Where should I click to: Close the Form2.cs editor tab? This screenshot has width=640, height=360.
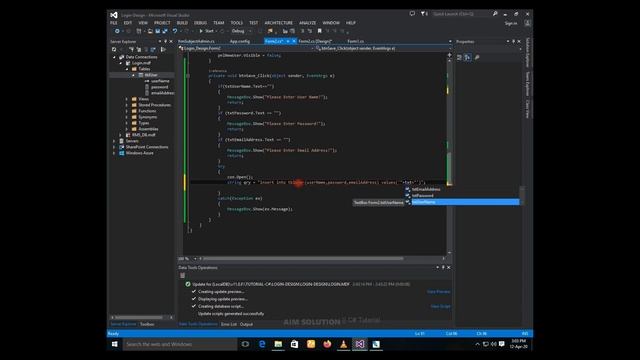pos(294,41)
